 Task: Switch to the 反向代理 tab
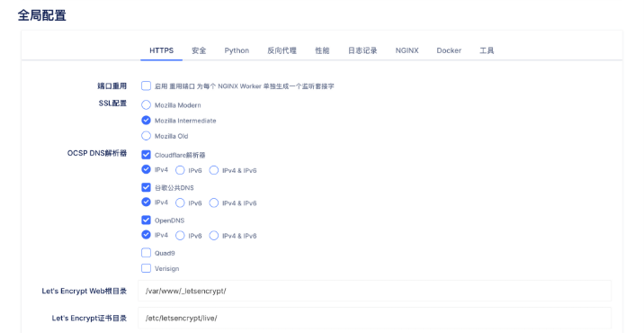pos(282,50)
